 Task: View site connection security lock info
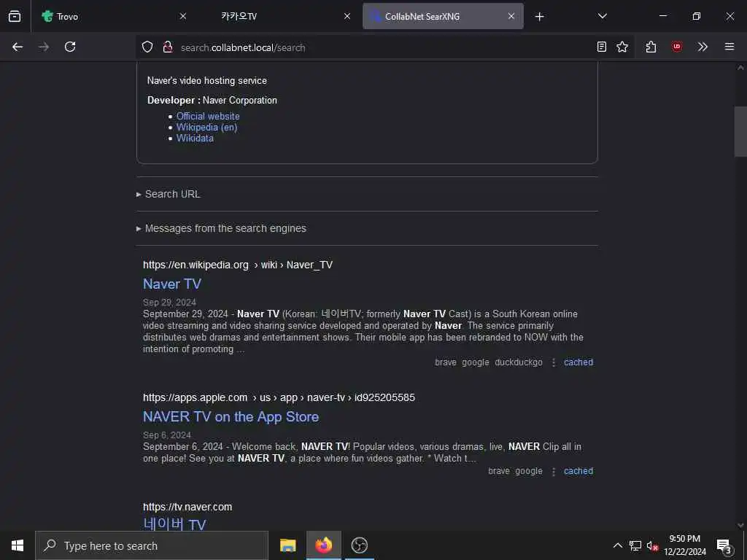[x=167, y=47]
